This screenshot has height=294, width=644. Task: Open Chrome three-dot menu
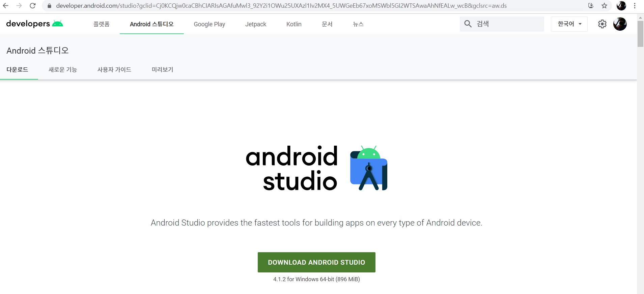pyautogui.click(x=635, y=6)
